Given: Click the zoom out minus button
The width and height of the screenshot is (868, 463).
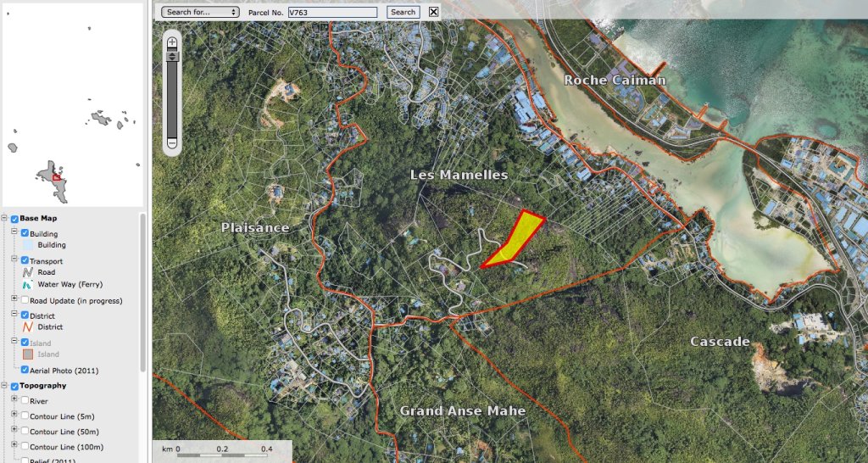Looking at the screenshot, I should click(x=172, y=144).
